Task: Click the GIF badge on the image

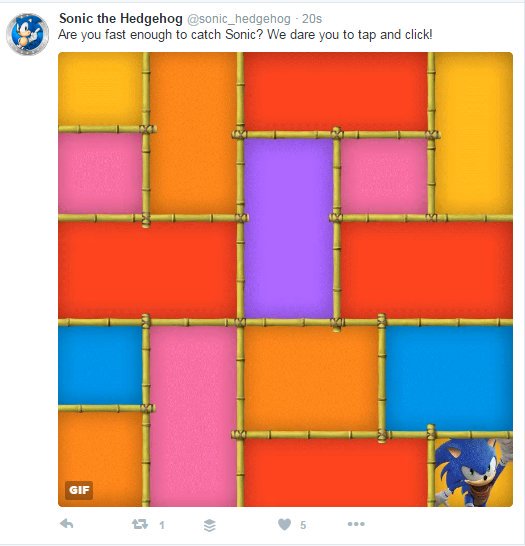Action: (79, 490)
